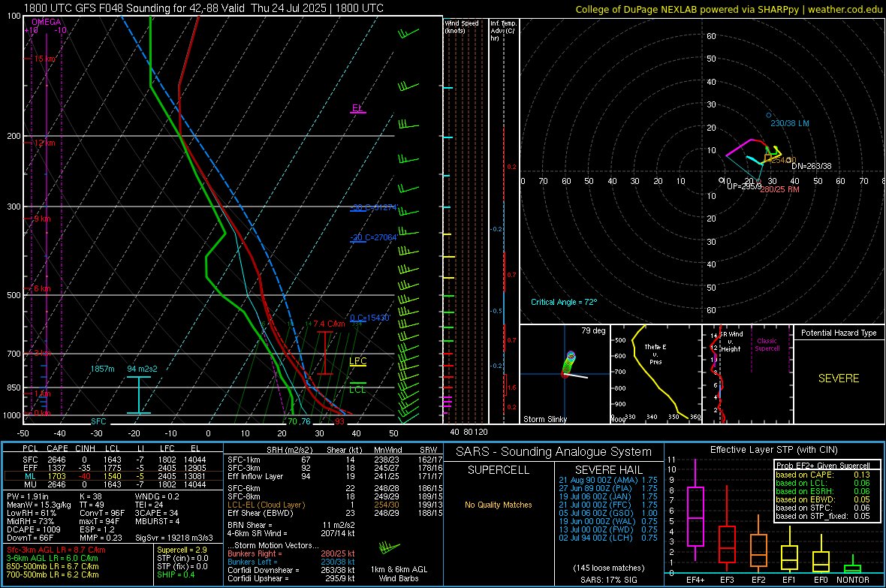Image resolution: width=886 pixels, height=588 pixels.
Task: Click the 'WNDG = 0.2' value
Action: 157,496
